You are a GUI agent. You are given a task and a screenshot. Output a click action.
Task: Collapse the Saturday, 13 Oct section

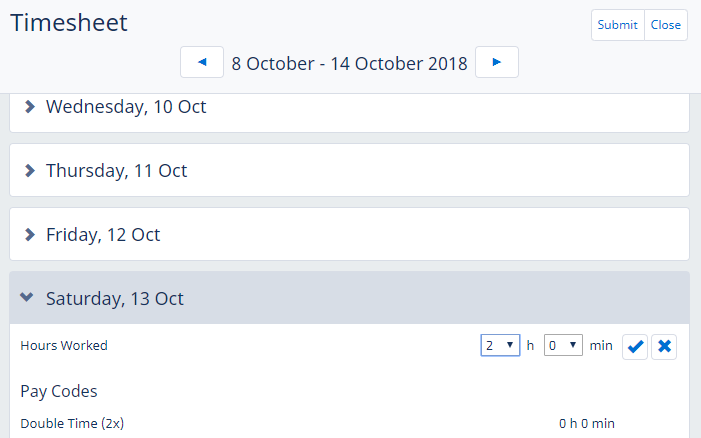115,298
